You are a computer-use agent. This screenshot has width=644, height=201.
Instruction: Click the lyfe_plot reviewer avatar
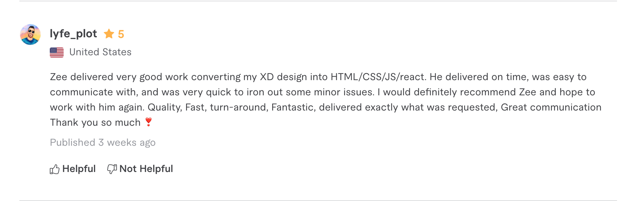pos(30,35)
